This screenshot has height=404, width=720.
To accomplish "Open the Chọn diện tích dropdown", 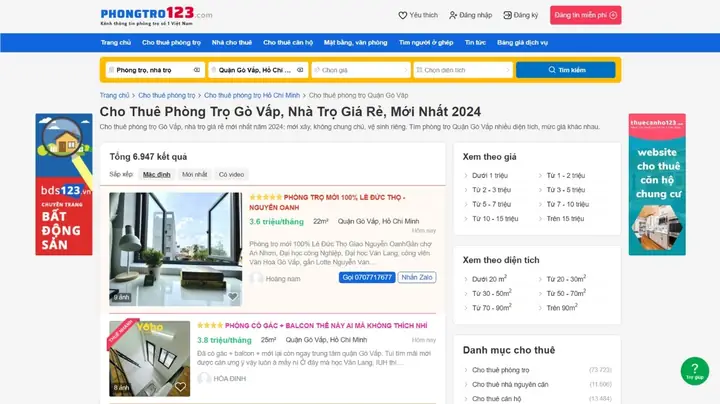I will (x=463, y=70).
